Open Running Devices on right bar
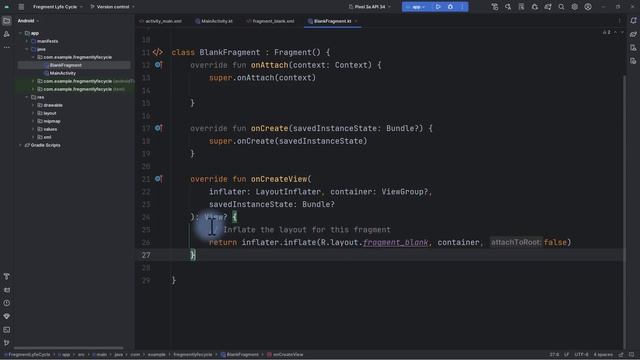 [x=633, y=61]
